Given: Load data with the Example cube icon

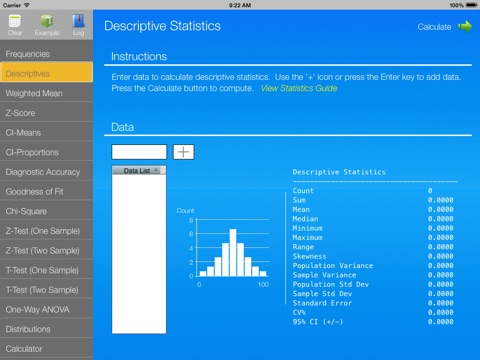Looking at the screenshot, I should tap(47, 21).
